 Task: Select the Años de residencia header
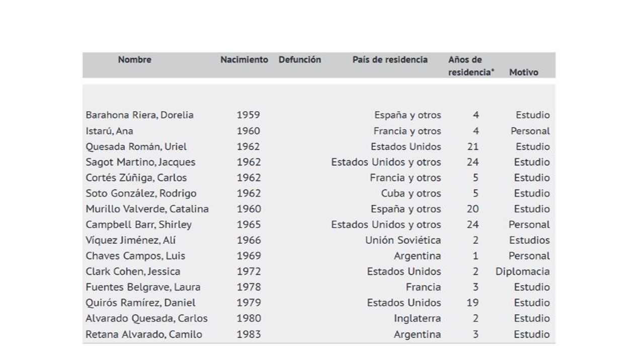tap(471, 66)
